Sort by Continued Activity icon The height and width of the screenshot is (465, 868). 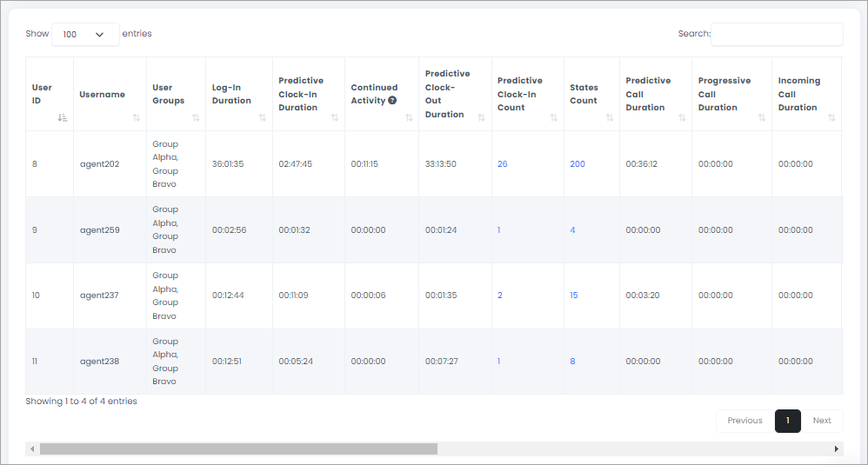[409, 117]
